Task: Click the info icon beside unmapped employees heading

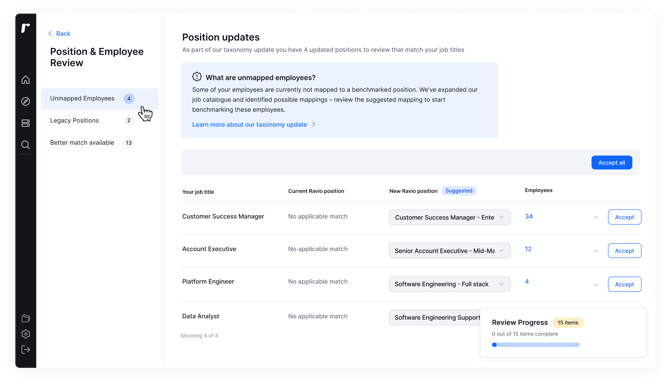Action: 197,77
